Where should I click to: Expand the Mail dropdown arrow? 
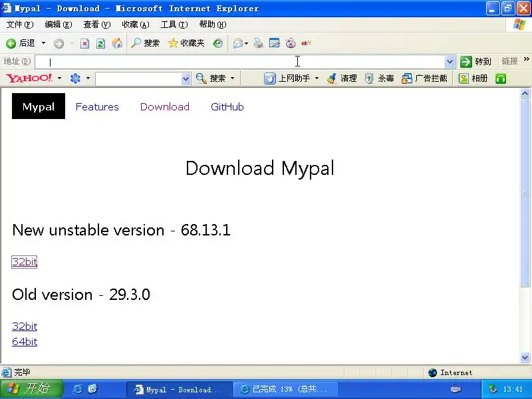click(246, 43)
